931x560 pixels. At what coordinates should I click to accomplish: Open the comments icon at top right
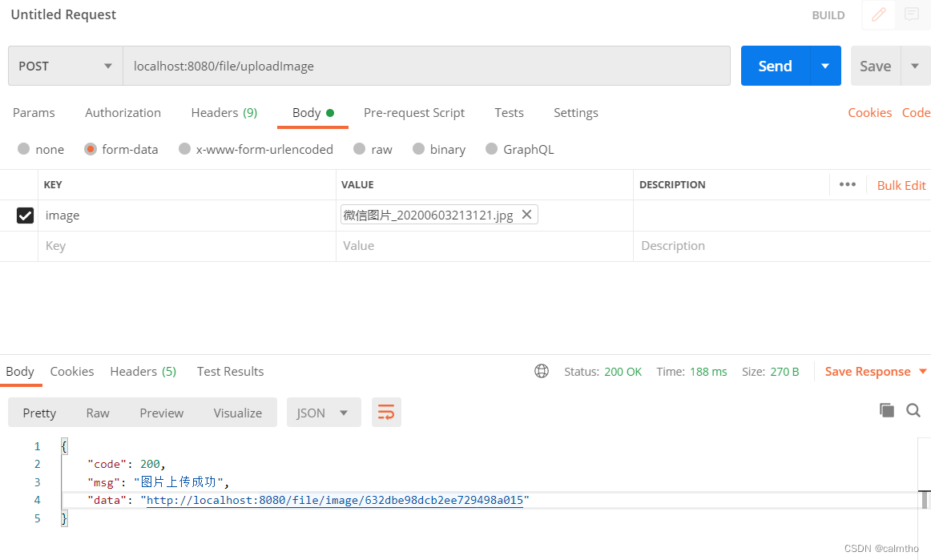pyautogui.click(x=912, y=15)
